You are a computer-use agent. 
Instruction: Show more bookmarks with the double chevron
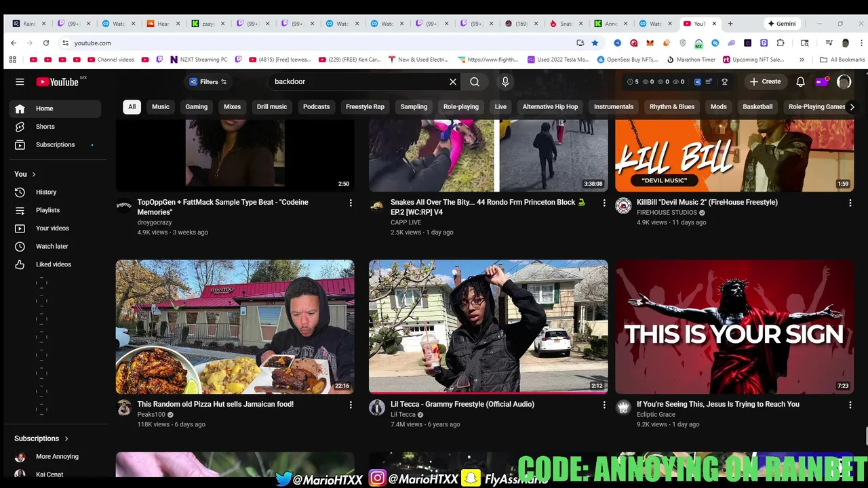click(802, 60)
